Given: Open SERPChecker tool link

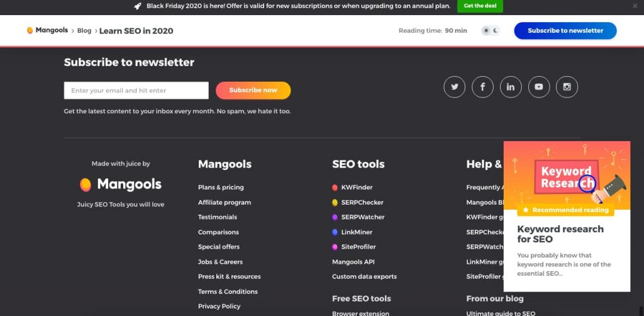Looking at the screenshot, I should [362, 203].
